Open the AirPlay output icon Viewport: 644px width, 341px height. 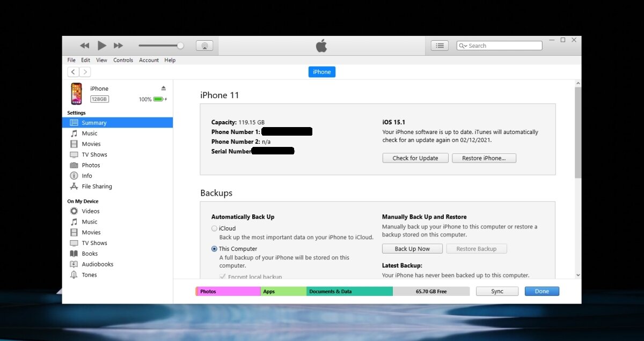pyautogui.click(x=204, y=46)
